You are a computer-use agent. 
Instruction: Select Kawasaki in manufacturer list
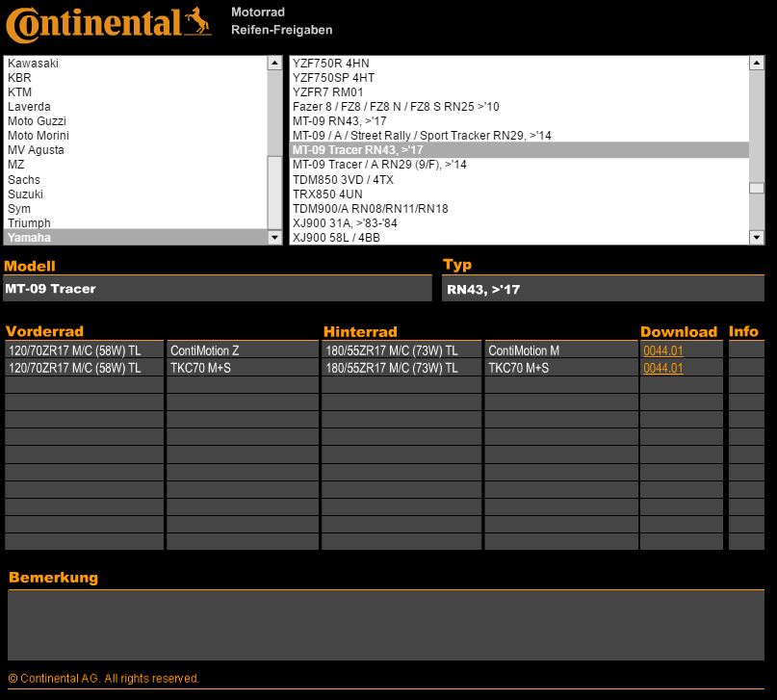coord(34,64)
